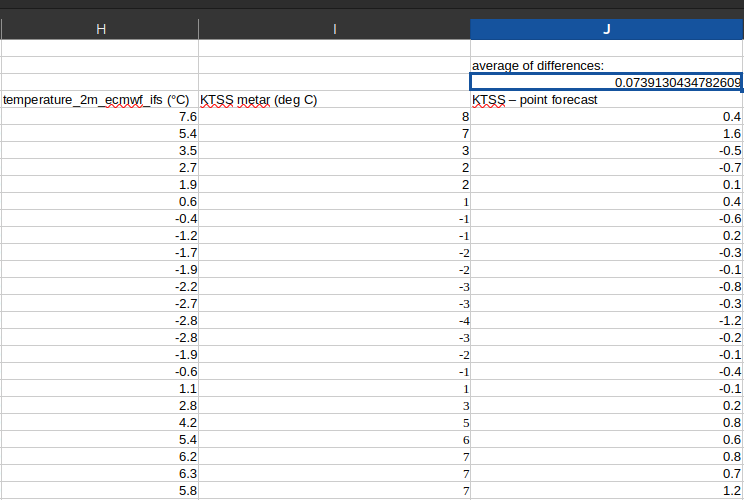Viewport: 744px width, 500px height.
Task: Select the temperature cell showing -2.2
Action: [100, 286]
